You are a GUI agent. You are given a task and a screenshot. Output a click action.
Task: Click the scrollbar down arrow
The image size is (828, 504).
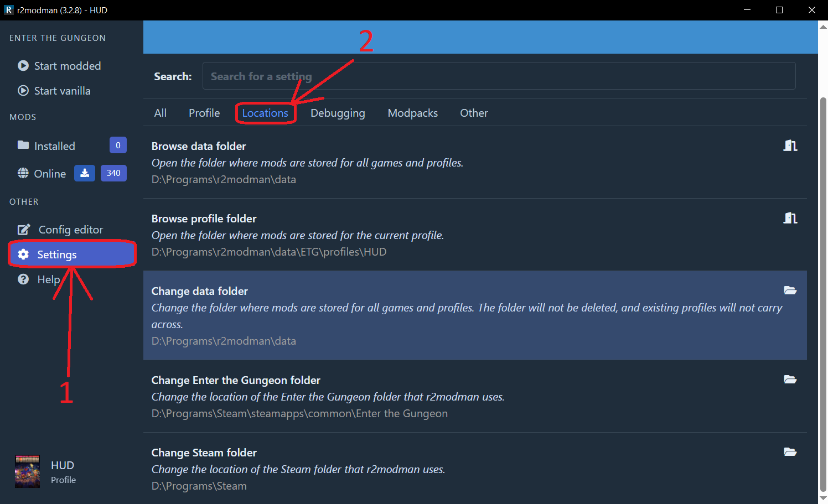point(823,498)
